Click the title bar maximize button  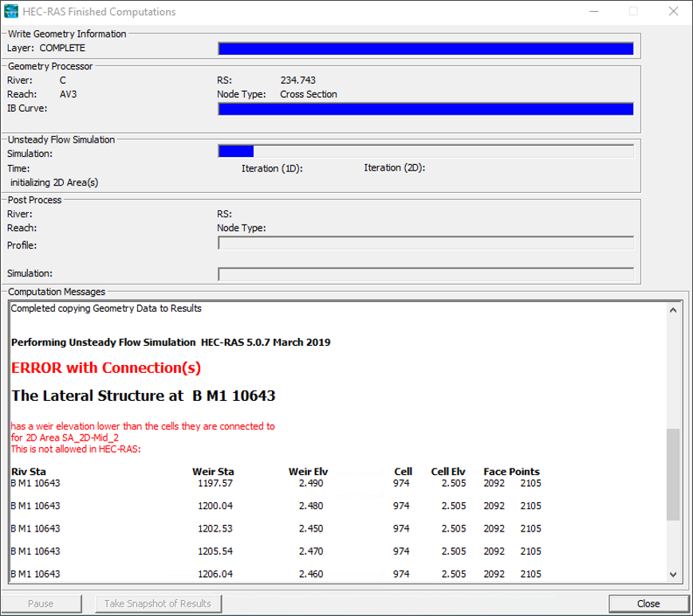click(633, 12)
